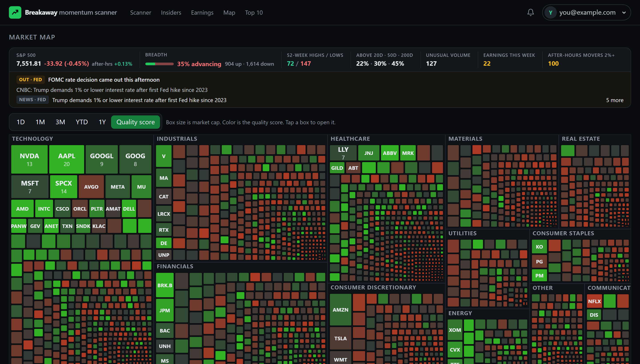640x364 pixels.
Task: Open the LLY tile in Healthcare
Action: tap(343, 153)
